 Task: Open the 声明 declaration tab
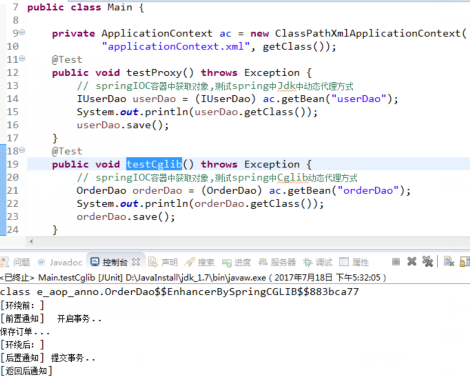coord(163,262)
